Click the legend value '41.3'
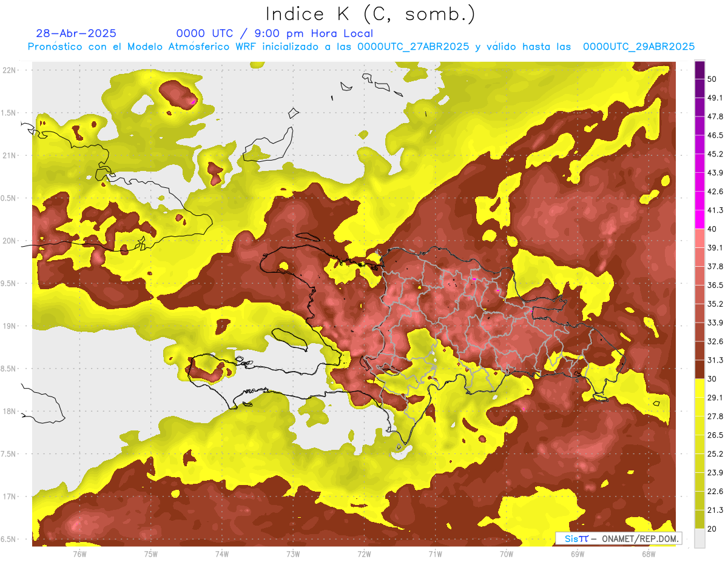 click(x=715, y=210)
